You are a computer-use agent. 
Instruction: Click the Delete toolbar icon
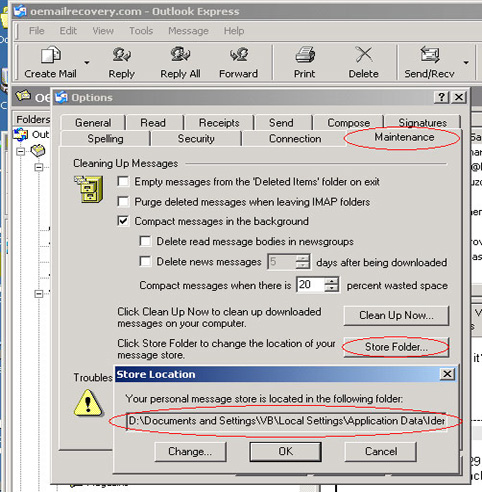[x=364, y=55]
